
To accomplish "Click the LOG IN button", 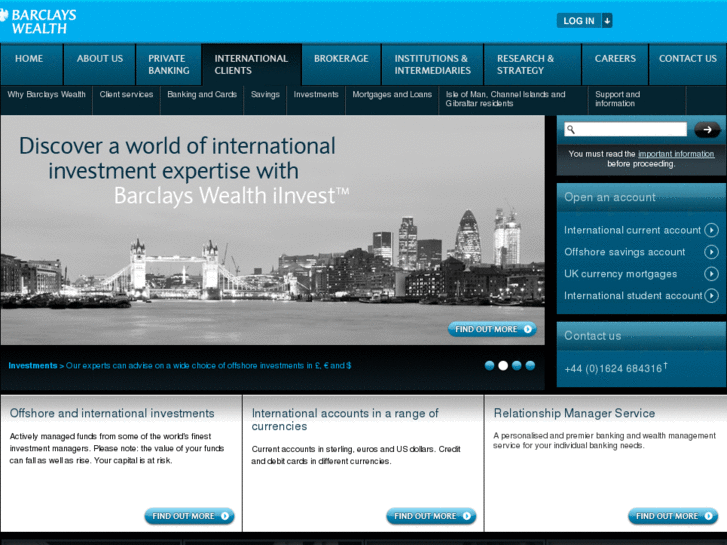I will coord(579,21).
